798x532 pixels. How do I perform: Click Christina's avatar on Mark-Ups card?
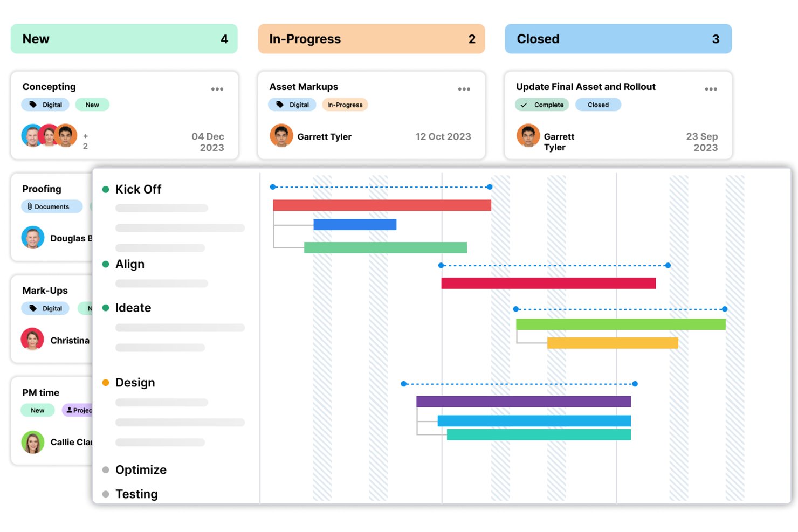[33, 340]
